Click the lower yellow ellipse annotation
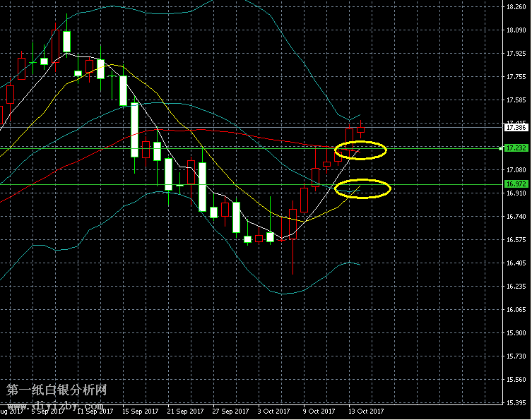The width and height of the screenshot is (532, 420). (x=362, y=188)
